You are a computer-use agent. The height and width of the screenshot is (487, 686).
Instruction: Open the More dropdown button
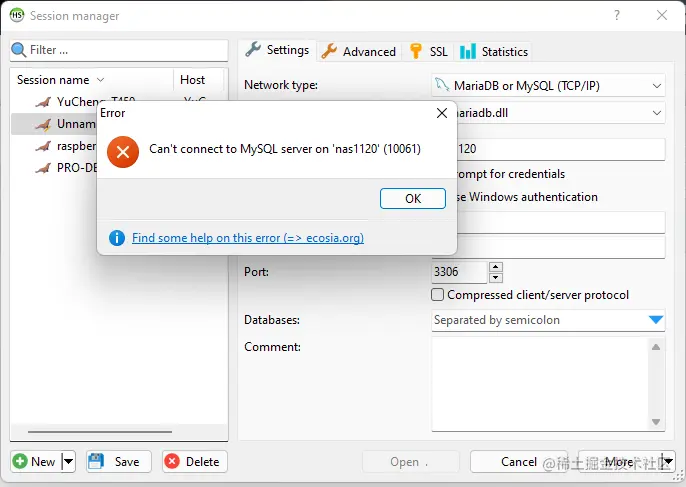tap(626, 462)
